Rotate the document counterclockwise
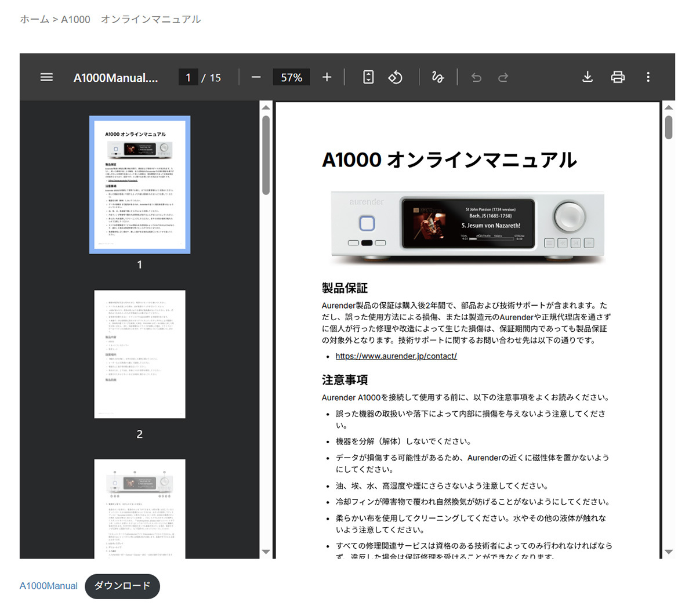Image resolution: width=696 pixels, height=616 pixels. pos(395,77)
